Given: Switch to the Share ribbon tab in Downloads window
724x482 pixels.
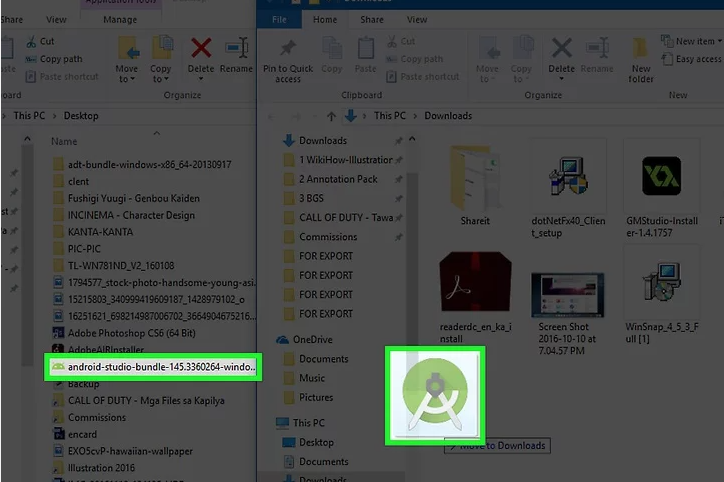Looking at the screenshot, I should point(370,19).
